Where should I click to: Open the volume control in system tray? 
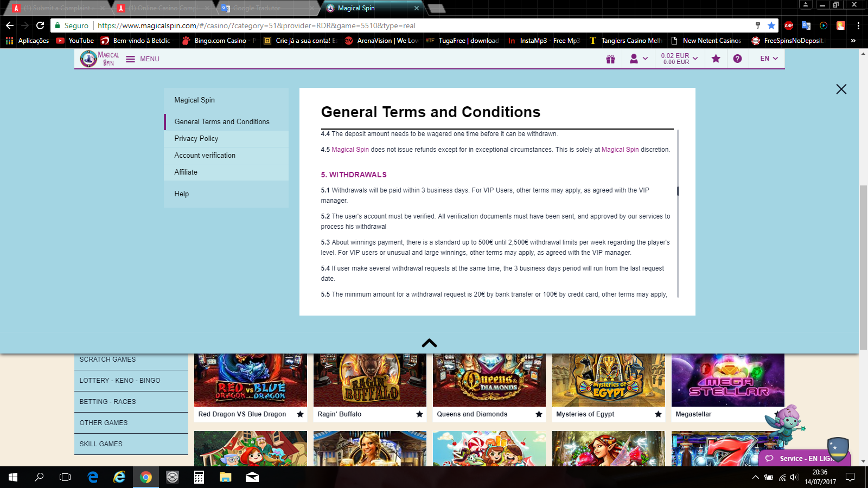click(794, 477)
